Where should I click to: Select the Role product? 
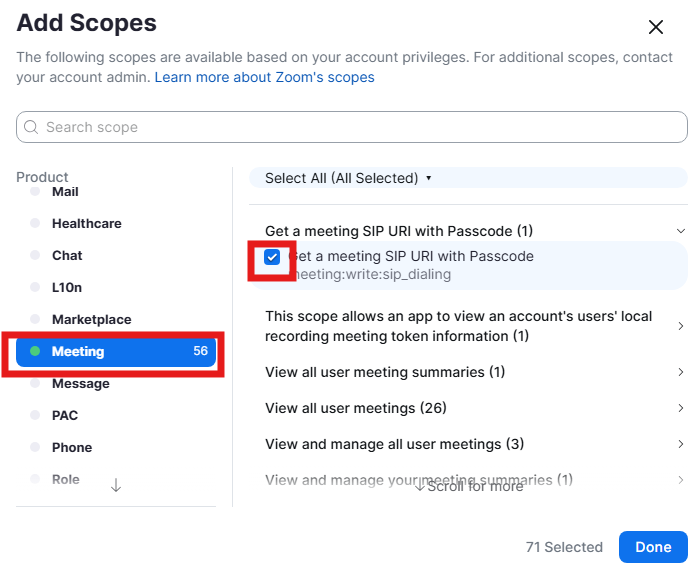(66, 479)
